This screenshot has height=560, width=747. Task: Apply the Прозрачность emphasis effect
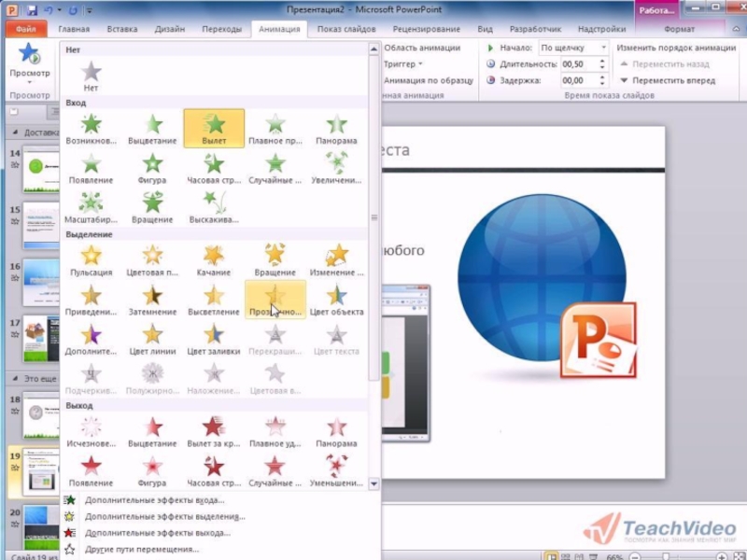tap(275, 300)
